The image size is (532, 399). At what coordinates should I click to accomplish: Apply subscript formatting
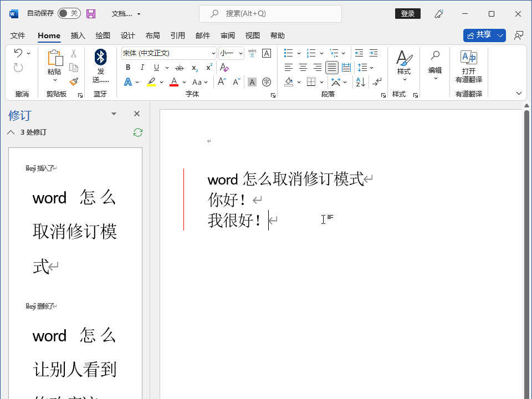click(x=195, y=68)
